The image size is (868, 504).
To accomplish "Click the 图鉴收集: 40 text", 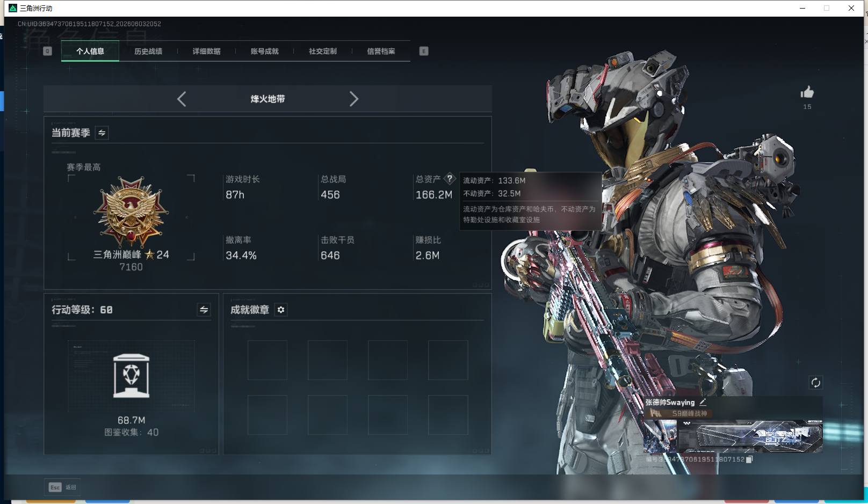I will click(132, 433).
